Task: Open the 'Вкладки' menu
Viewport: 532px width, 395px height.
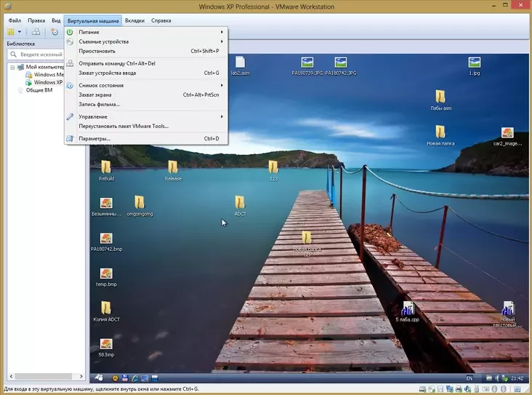Action: [134, 20]
